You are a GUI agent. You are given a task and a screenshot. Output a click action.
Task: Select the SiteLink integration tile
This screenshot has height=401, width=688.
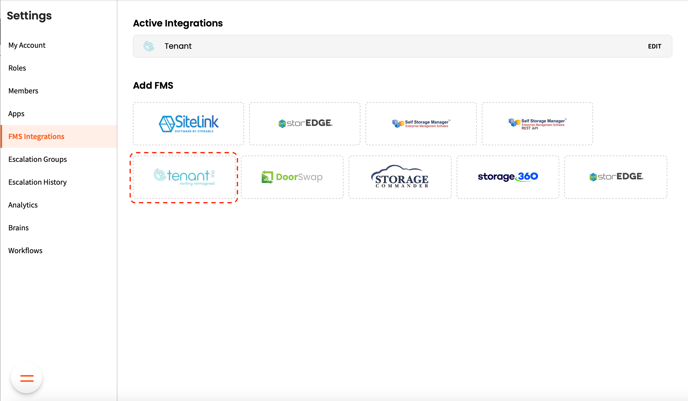point(188,123)
